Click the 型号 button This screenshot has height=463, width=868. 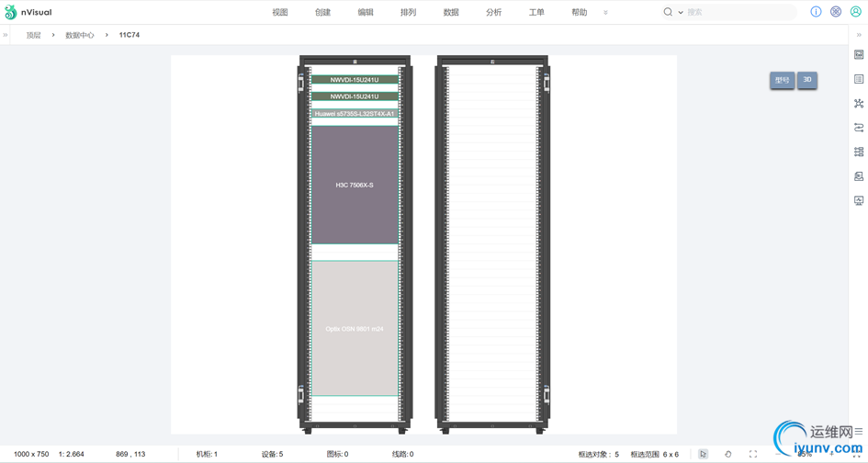click(x=783, y=80)
